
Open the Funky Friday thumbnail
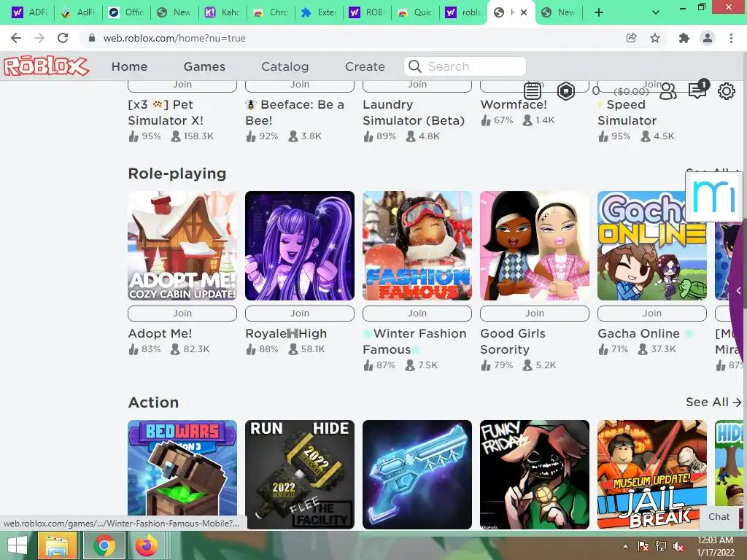point(535,475)
